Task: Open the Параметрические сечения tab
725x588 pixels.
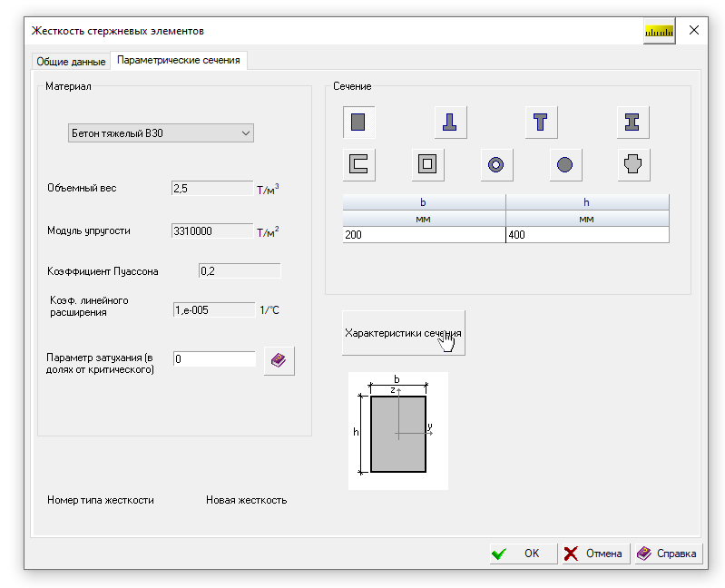Action: point(179,60)
